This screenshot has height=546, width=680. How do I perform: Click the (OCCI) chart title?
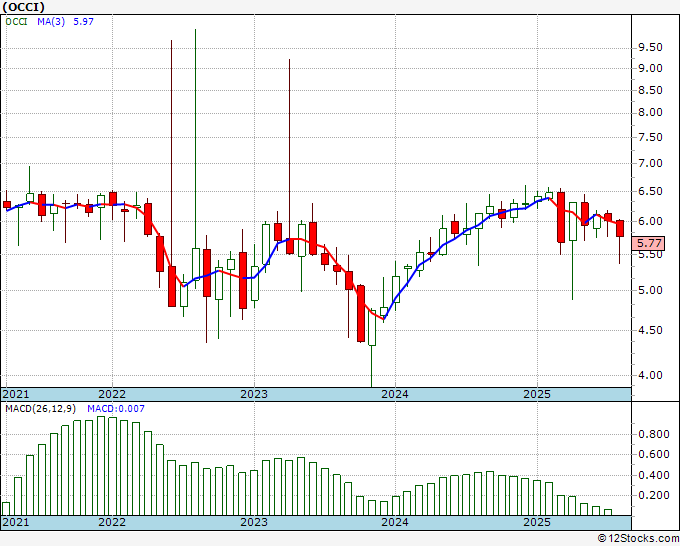point(23,7)
